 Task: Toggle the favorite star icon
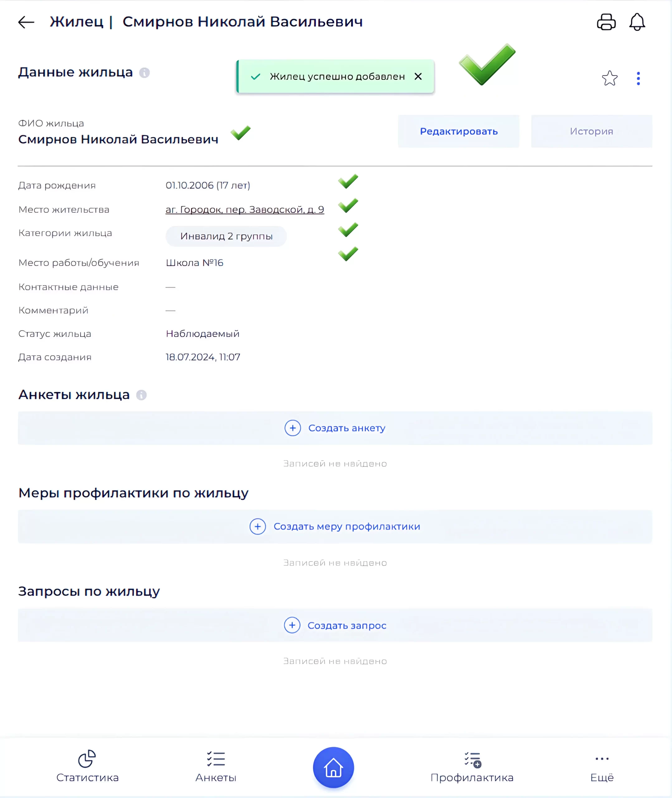609,78
